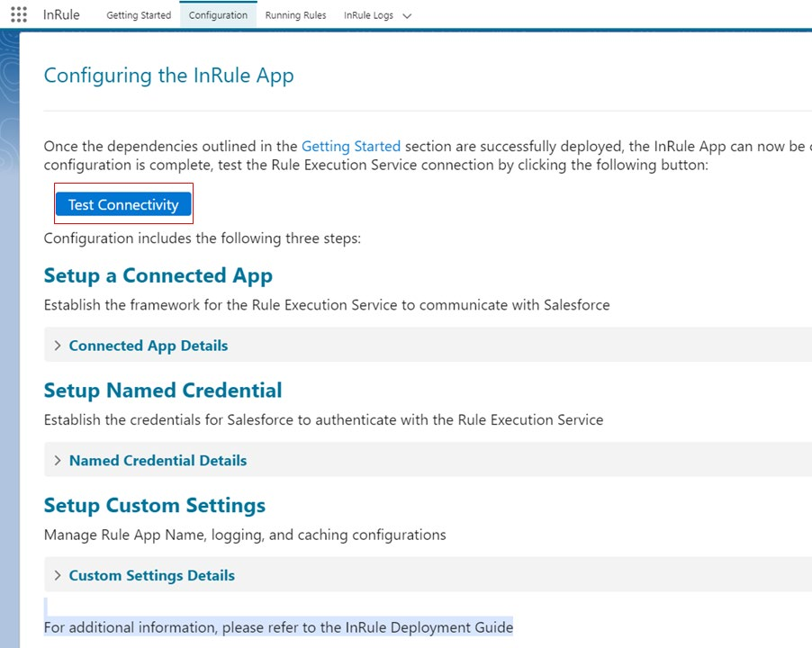Click 'Establish the credentials for Salesforce' description
The height and width of the screenshot is (648, 812).
click(324, 419)
